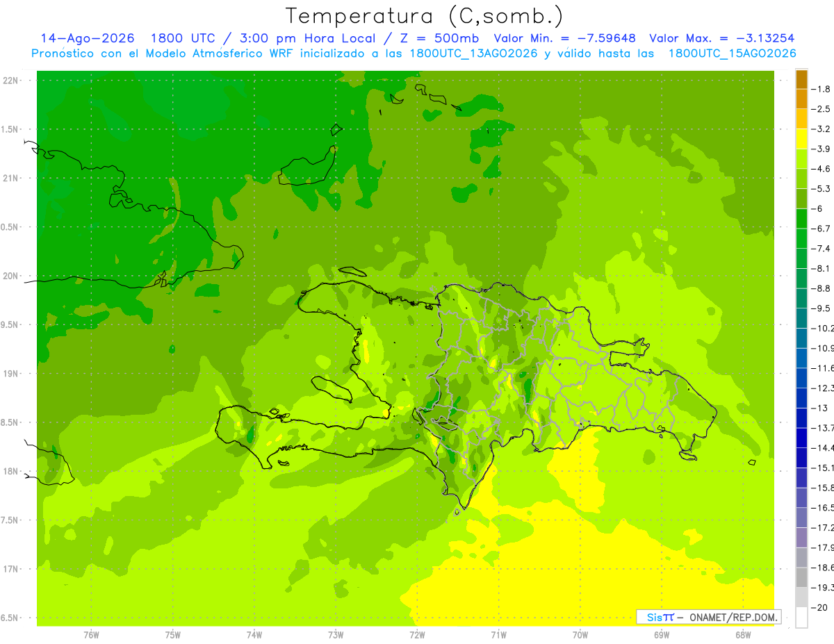The width and height of the screenshot is (834, 644).
Task: Pick the green swatch between -6 and -6.7
Action: point(801,219)
